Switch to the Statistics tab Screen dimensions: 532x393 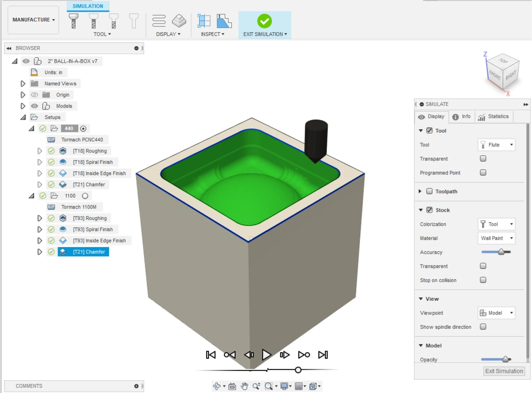click(494, 117)
